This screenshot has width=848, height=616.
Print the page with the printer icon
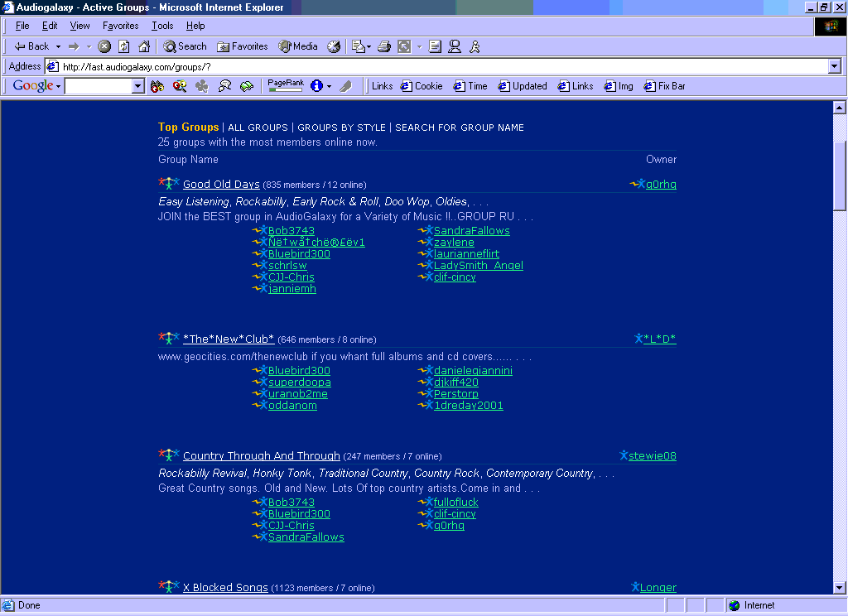[x=384, y=46]
